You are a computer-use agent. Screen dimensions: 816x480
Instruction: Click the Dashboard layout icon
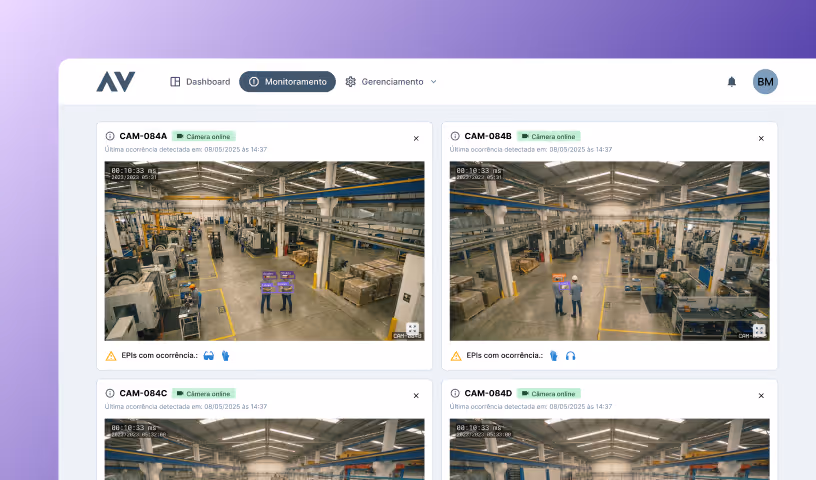coord(175,82)
